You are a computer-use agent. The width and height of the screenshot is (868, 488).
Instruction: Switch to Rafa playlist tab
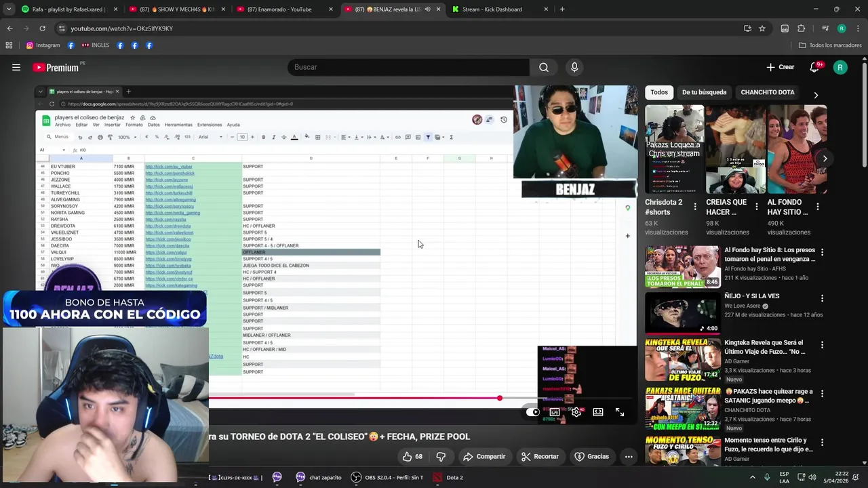coord(70,9)
